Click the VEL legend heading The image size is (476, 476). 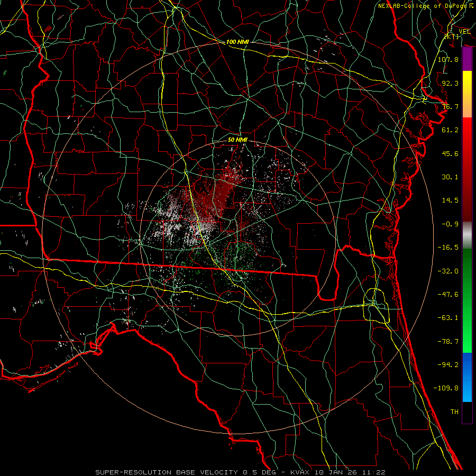(464, 32)
